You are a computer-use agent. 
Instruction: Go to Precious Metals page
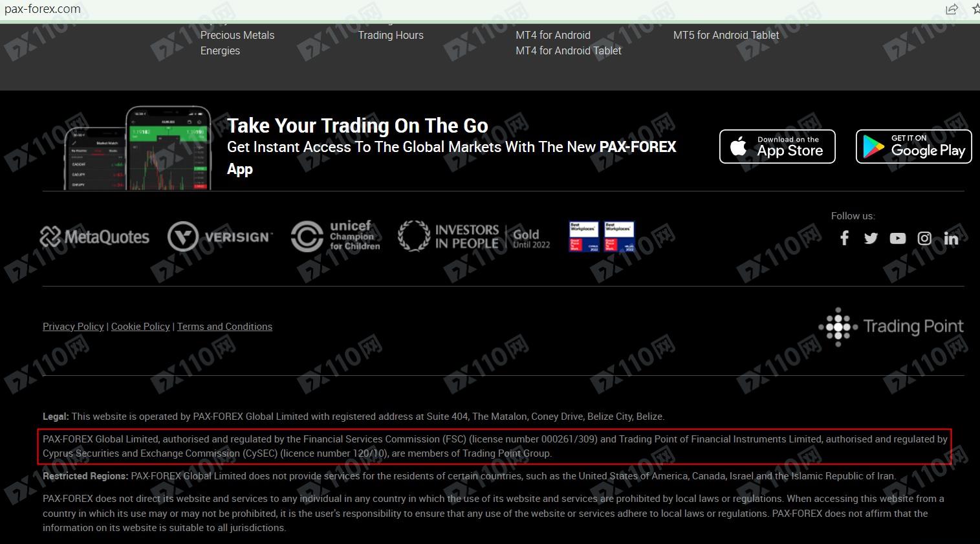tap(237, 35)
